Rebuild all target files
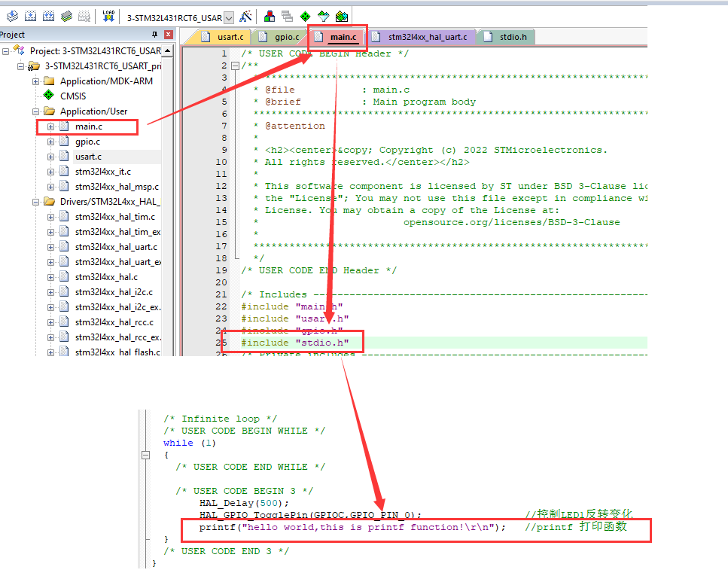The image size is (728, 579). tap(49, 15)
